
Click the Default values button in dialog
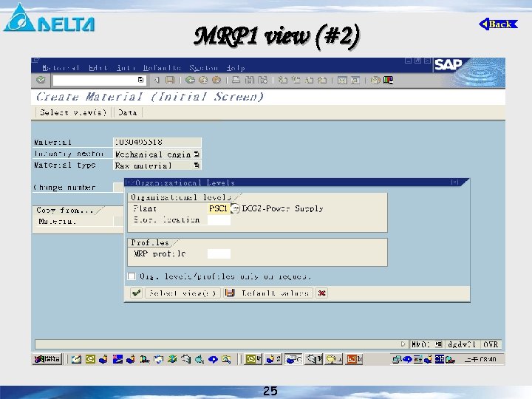(x=268, y=293)
